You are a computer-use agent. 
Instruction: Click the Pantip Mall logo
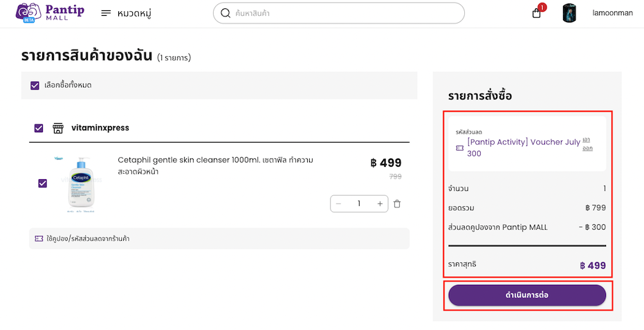[50, 12]
